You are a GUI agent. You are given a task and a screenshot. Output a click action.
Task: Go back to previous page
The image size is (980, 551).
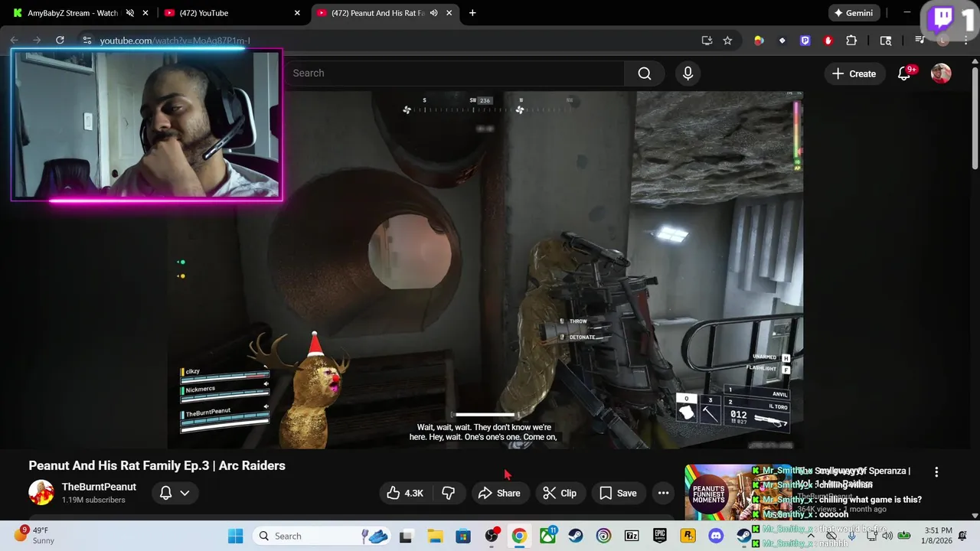(x=14, y=41)
